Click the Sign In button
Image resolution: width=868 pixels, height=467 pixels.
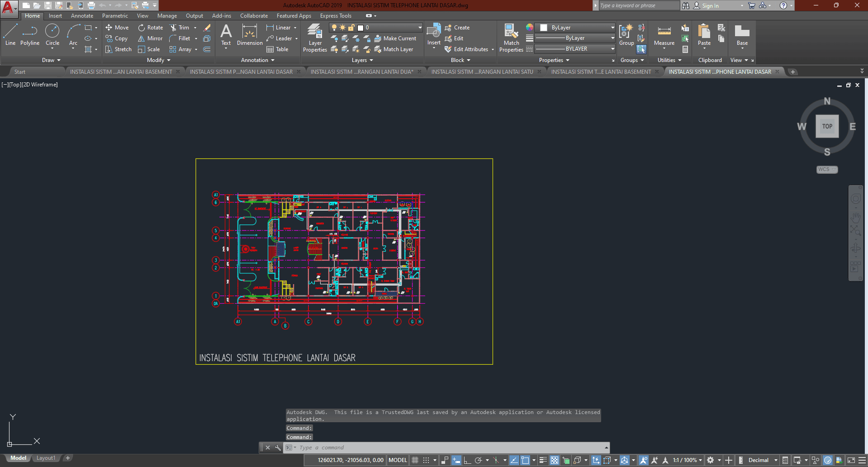pos(710,6)
